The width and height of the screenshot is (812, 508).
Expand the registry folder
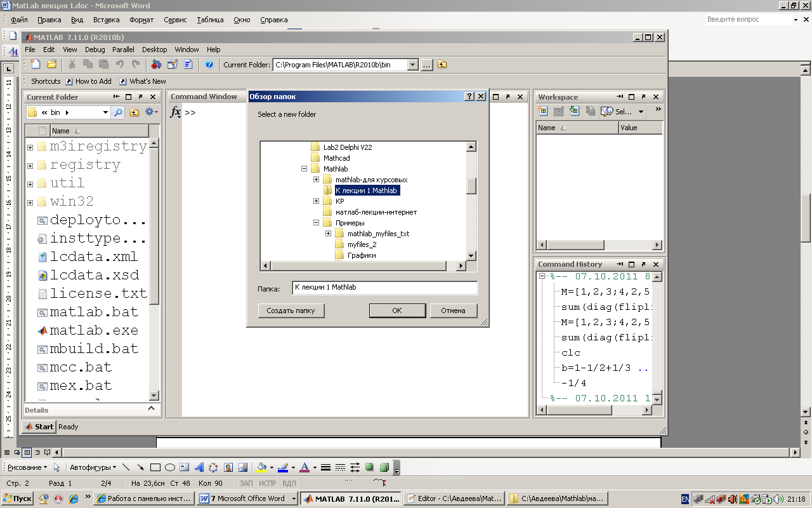pyautogui.click(x=30, y=166)
